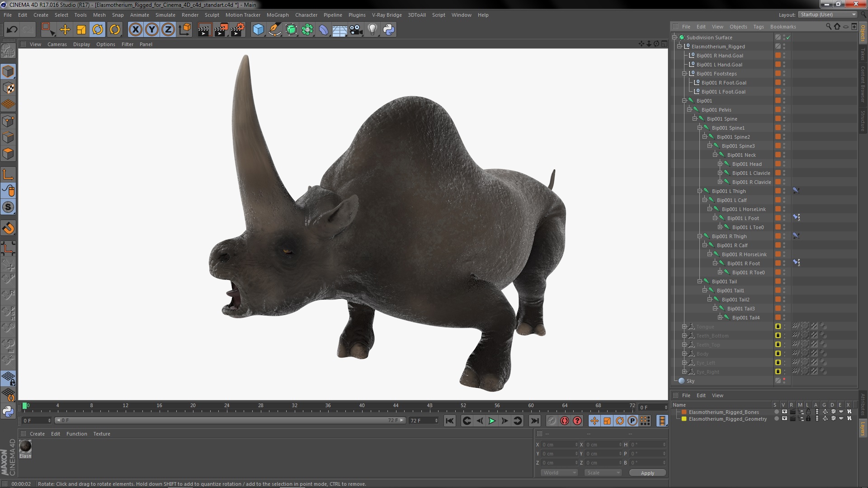
Task: Open the Layout Startup dropdown
Action: pos(827,15)
